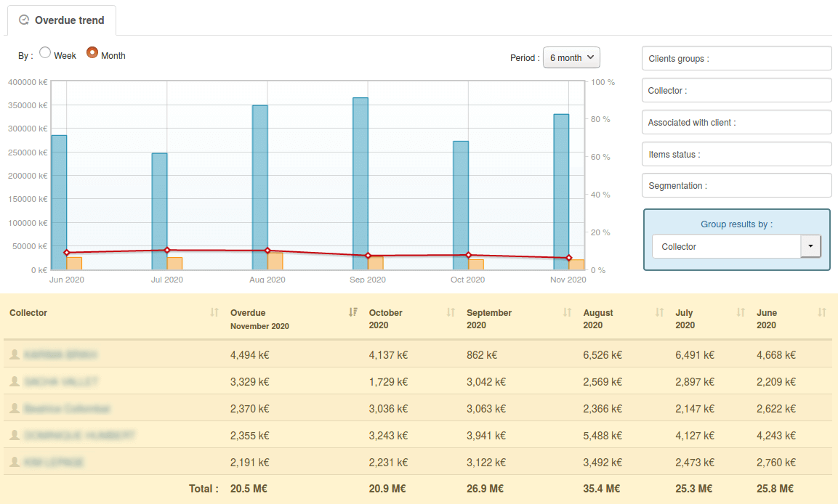Screen dimensions: 838x504
Task: Click the Items status filter field
Action: [x=736, y=154]
